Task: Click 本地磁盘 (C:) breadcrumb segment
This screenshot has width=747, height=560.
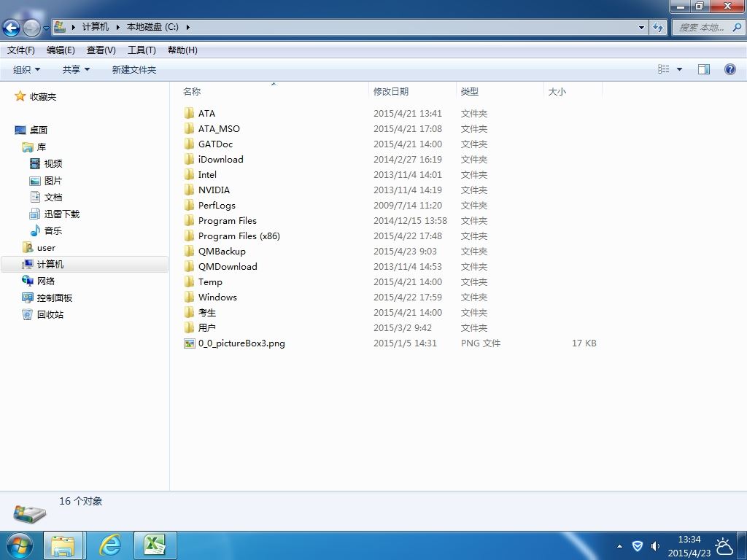Action: coord(152,27)
